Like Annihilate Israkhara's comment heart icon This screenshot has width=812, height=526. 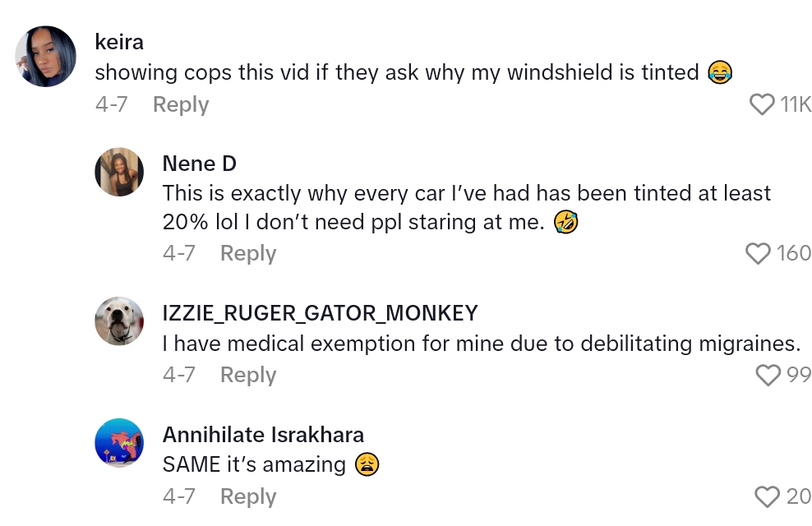[x=768, y=496]
